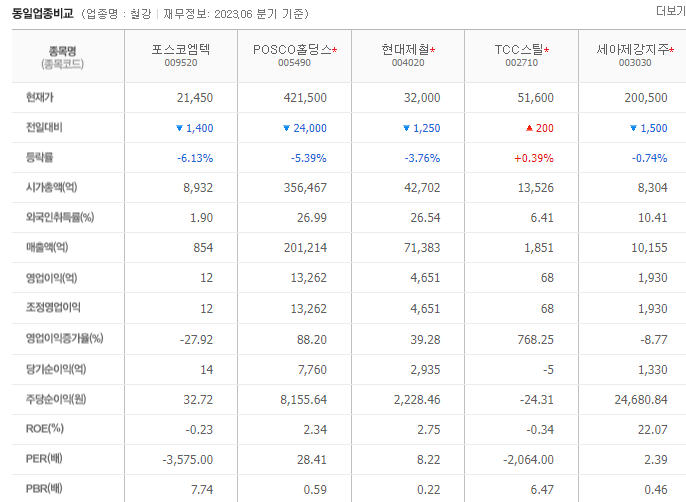Click the down arrow beside 1,500

tap(634, 128)
